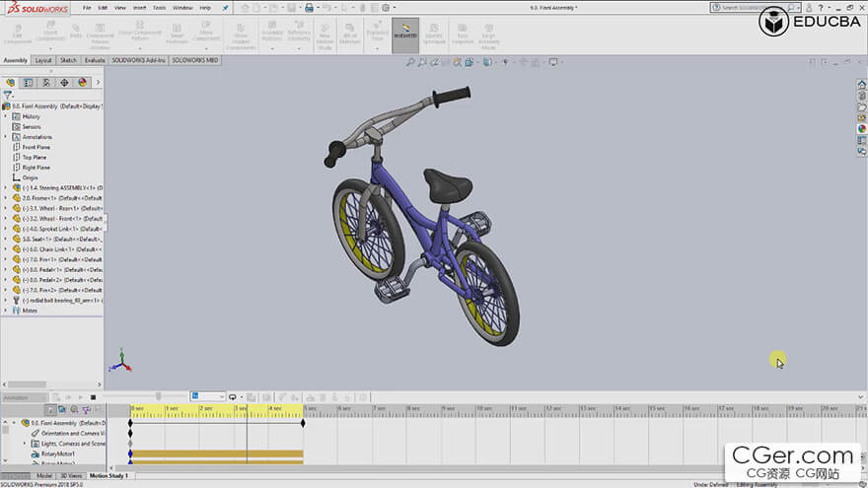Open the Tools menu

[x=160, y=8]
